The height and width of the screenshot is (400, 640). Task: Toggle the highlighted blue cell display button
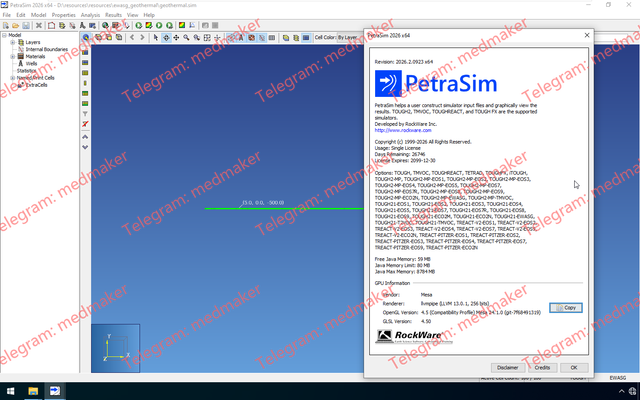306,38
